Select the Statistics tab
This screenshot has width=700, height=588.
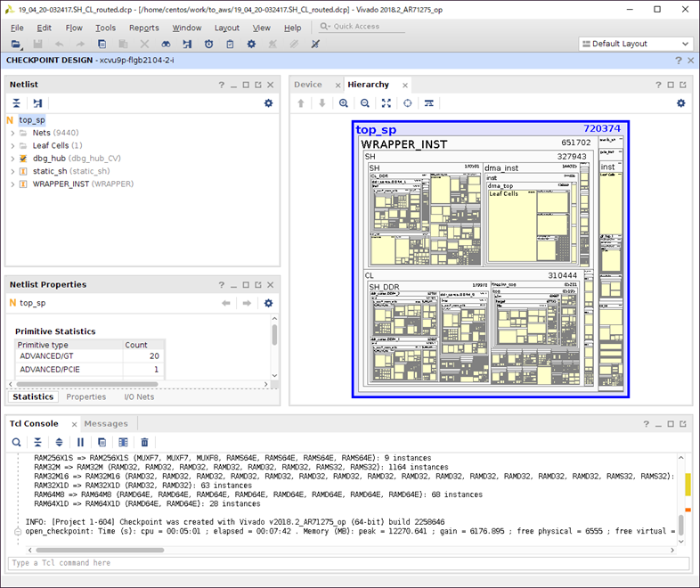[33, 397]
